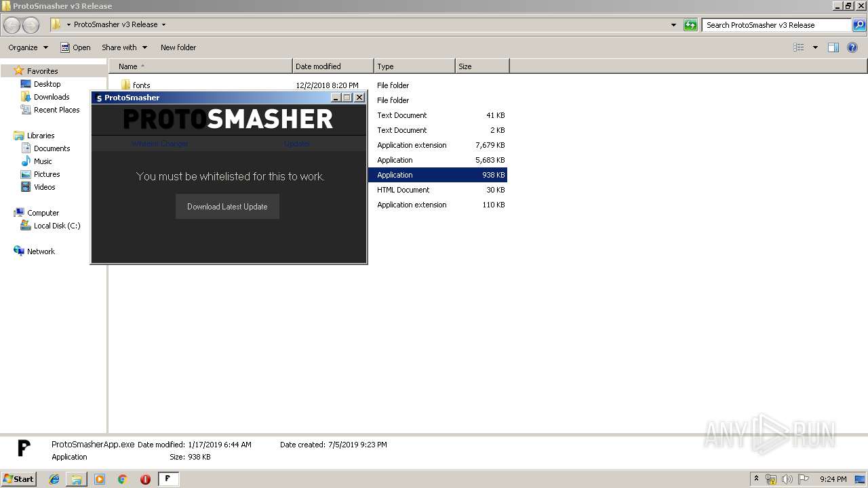Select Computer in navigation pane
868x488 pixels.
tap(43, 213)
